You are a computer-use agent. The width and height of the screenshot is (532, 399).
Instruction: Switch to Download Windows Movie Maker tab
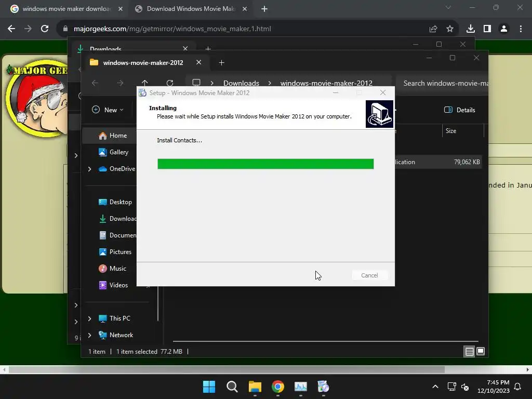click(191, 9)
